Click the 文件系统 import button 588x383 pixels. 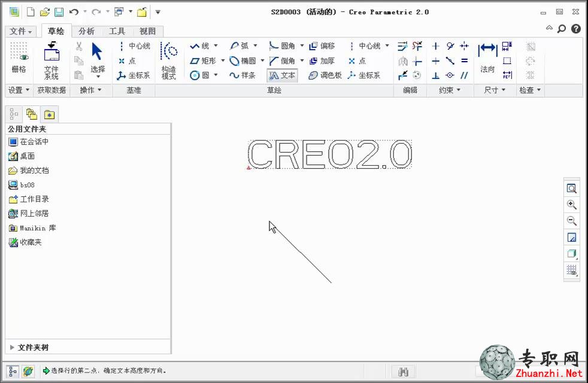(x=51, y=60)
